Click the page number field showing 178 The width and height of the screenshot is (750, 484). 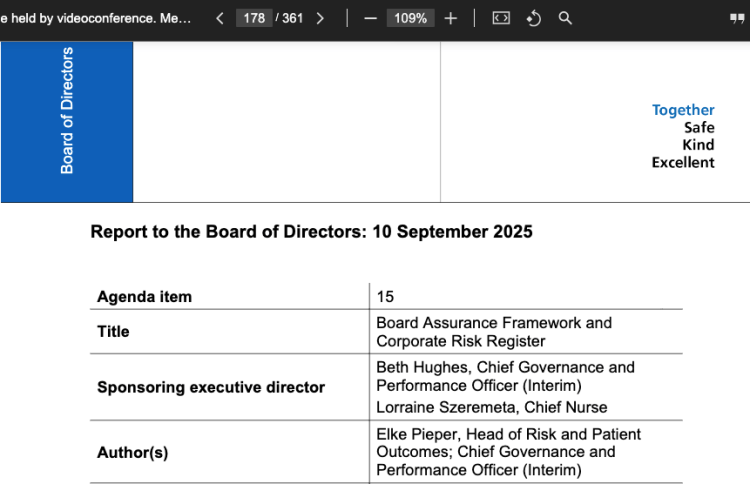[x=254, y=18]
